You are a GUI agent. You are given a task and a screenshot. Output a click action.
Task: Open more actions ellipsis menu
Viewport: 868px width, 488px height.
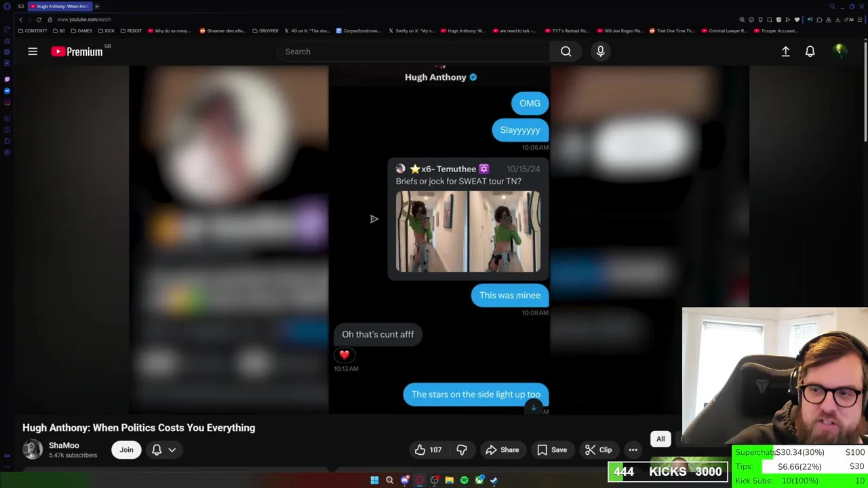pyautogui.click(x=633, y=450)
